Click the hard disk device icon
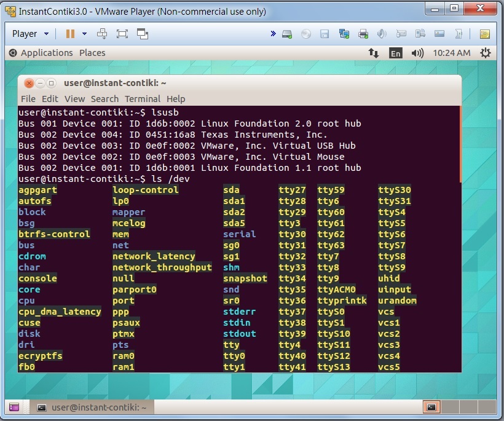This screenshot has height=421, width=504. click(286, 34)
